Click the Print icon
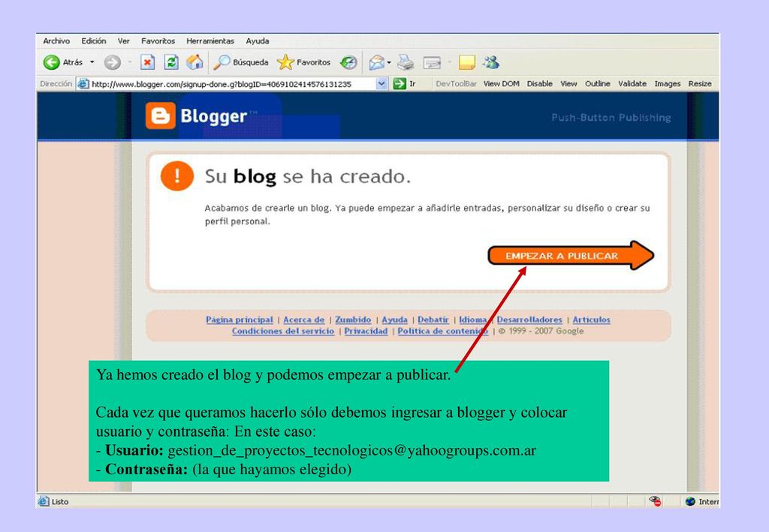The height and width of the screenshot is (532, 769). pos(406,62)
